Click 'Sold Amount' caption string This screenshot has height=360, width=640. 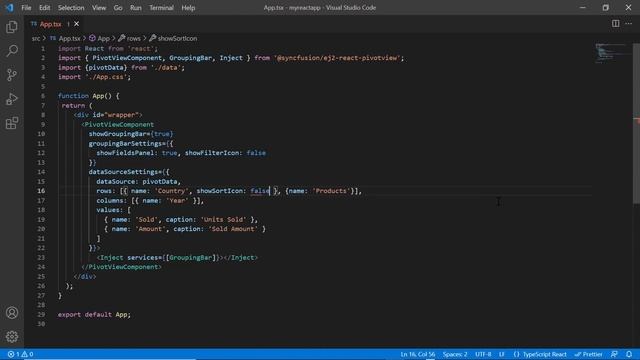(x=233, y=229)
